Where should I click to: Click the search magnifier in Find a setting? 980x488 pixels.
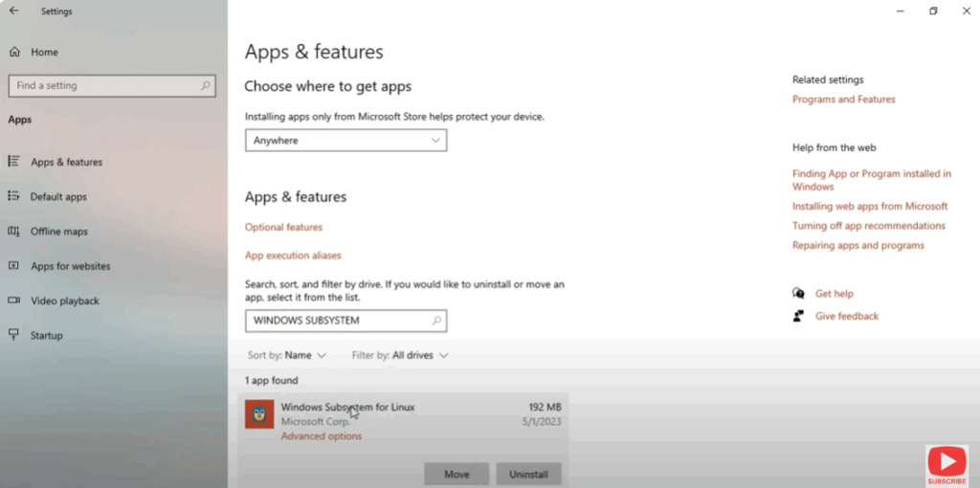point(206,85)
